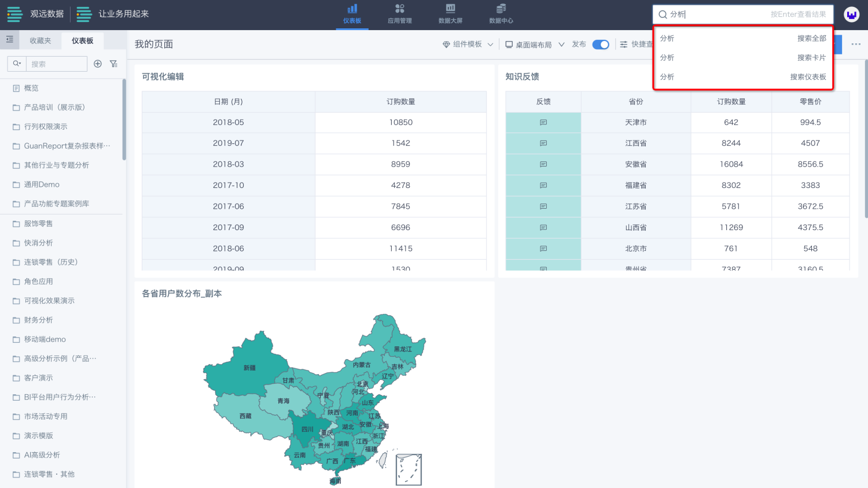Click the user avatar icon
Viewport: 868px width, 488px height.
(851, 14)
